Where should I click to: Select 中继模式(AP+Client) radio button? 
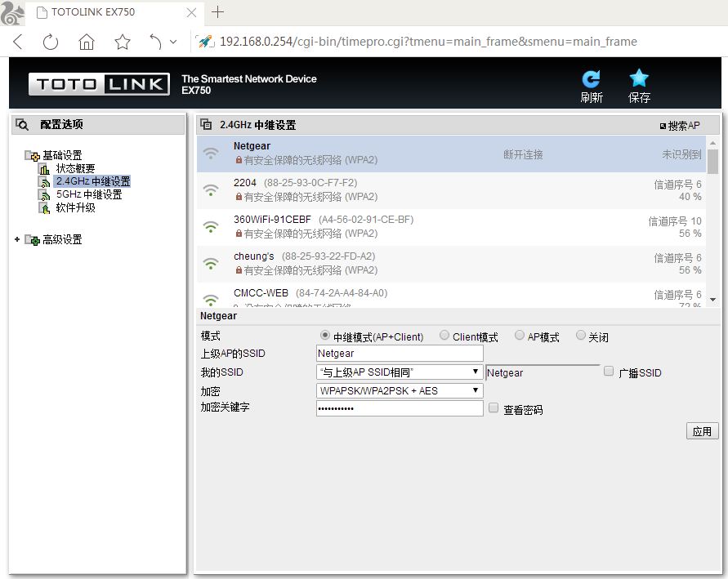pos(325,335)
